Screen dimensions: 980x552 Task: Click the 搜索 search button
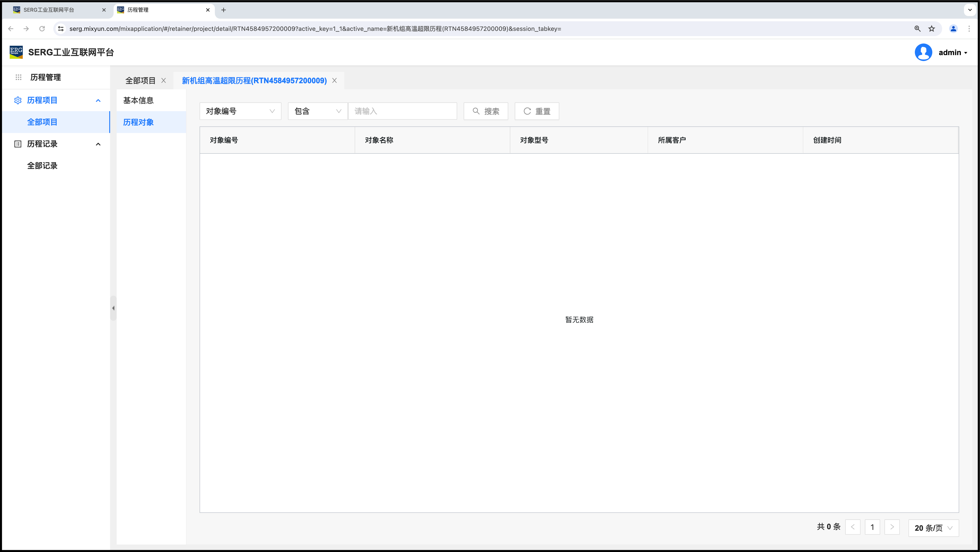[485, 111]
